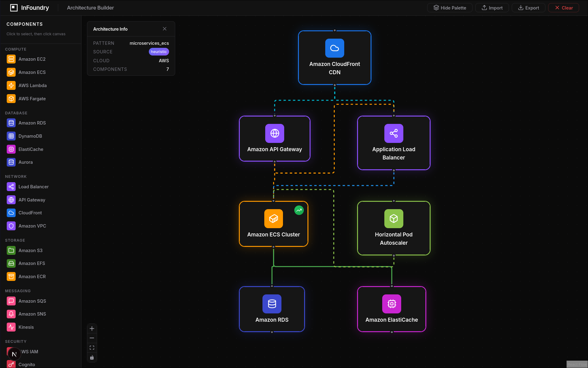Click the Amazon RDS node database icon
Screen dimensions: 588x368
pyautogui.click(x=272, y=304)
